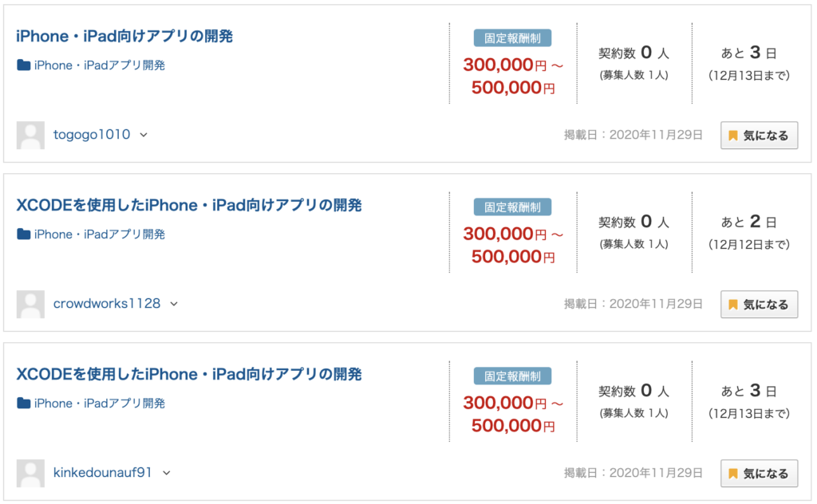This screenshot has width=817, height=504.
Task: Bookmark the togogo1010 job with 気になる
Action: 759,136
